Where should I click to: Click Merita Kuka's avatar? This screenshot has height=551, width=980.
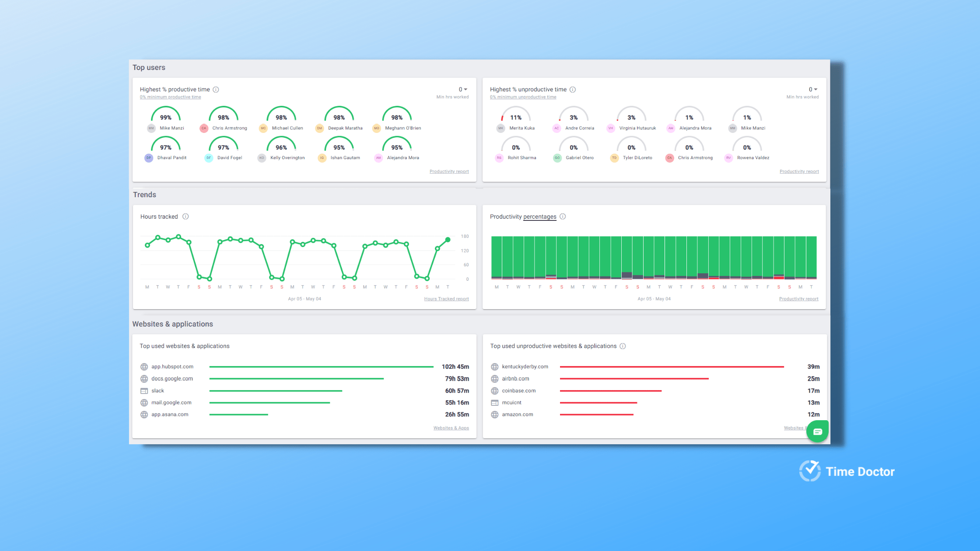coord(501,128)
